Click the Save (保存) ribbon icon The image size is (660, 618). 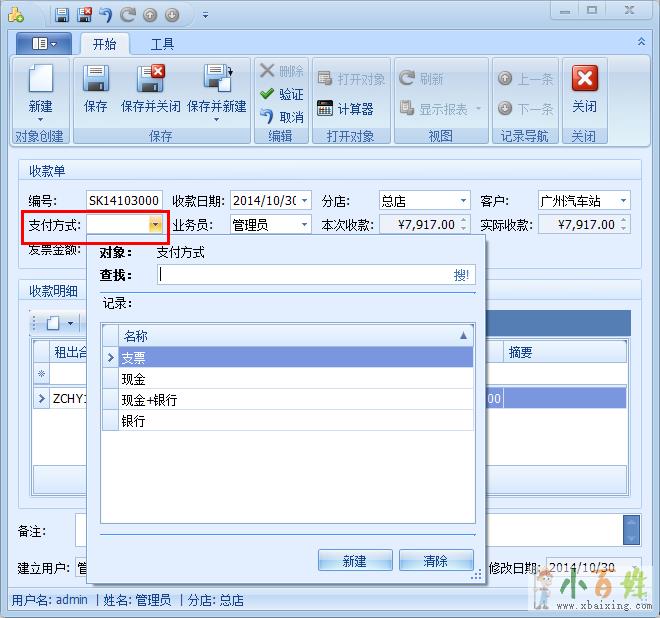pyautogui.click(x=96, y=80)
